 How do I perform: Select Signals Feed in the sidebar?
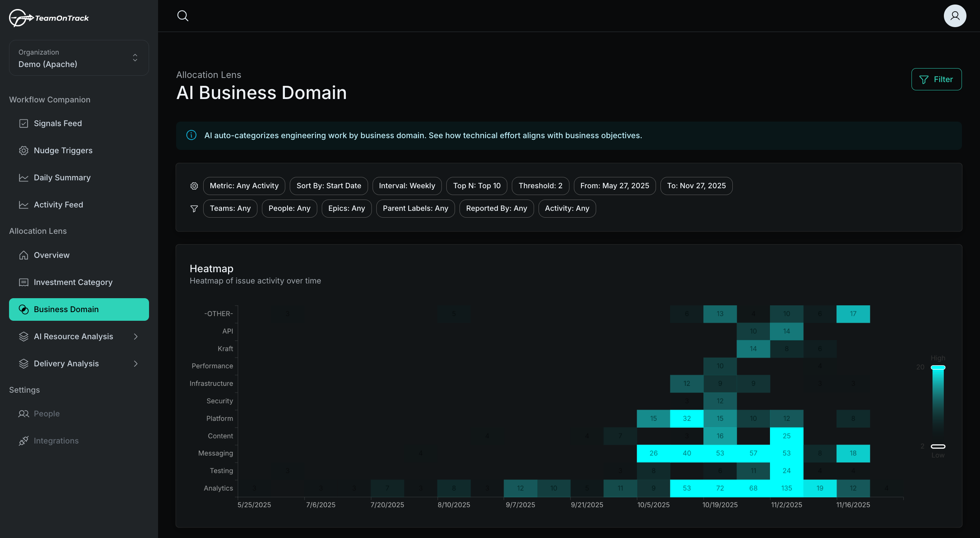(x=58, y=123)
